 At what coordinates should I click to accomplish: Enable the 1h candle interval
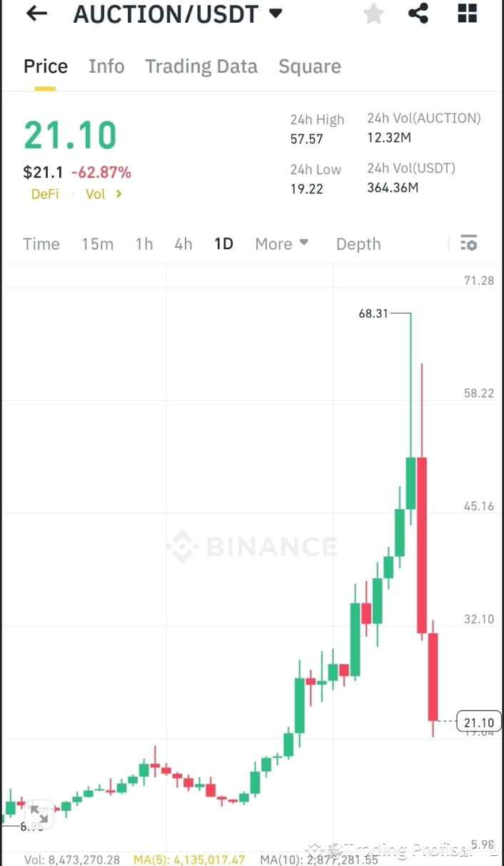click(x=143, y=243)
